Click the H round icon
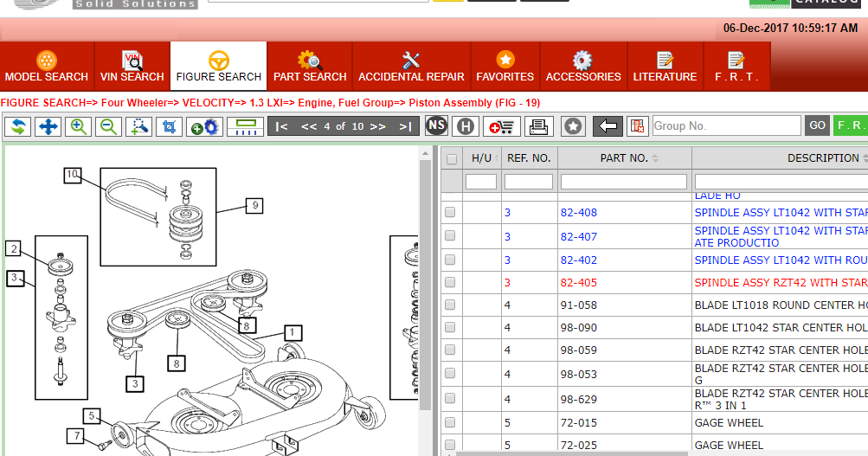Screen dimensions: 868x456 point(466,126)
